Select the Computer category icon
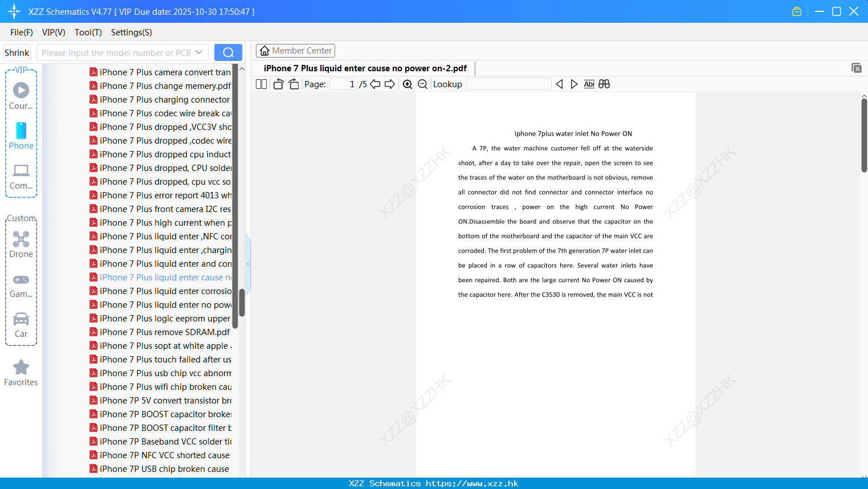 pyautogui.click(x=21, y=176)
